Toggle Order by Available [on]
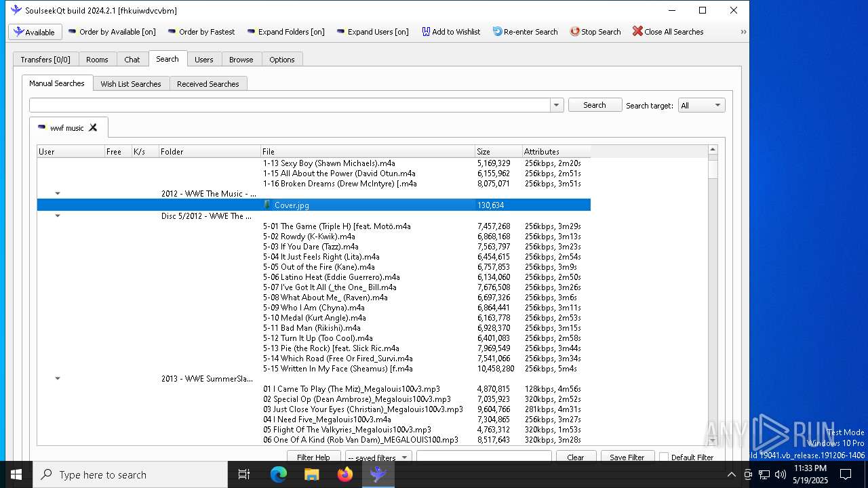The height and width of the screenshot is (488, 868). pyautogui.click(x=112, y=32)
